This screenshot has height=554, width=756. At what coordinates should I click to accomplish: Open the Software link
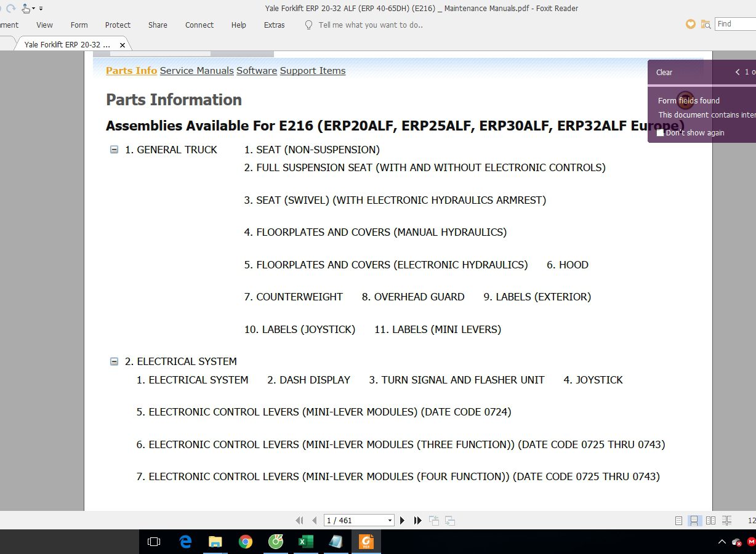(x=257, y=71)
